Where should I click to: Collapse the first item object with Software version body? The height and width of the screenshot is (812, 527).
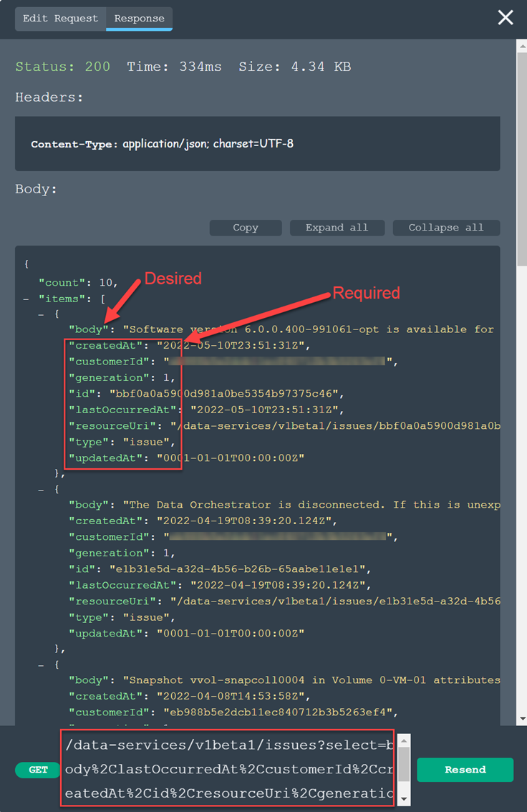coord(41,314)
